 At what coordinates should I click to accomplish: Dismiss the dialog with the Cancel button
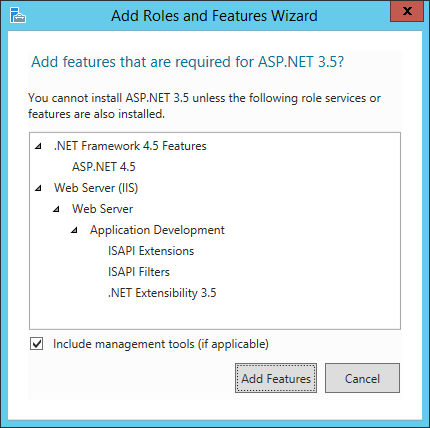pyautogui.click(x=362, y=378)
